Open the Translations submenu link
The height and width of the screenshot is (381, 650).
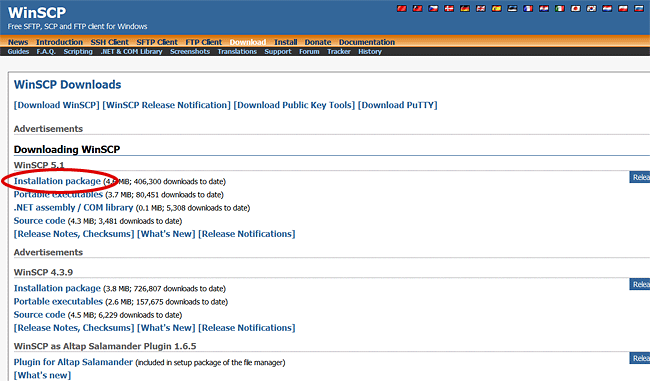[237, 51]
